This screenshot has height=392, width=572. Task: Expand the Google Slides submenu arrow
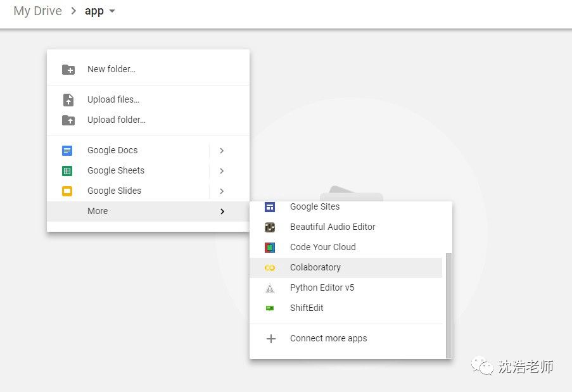pyautogui.click(x=222, y=191)
